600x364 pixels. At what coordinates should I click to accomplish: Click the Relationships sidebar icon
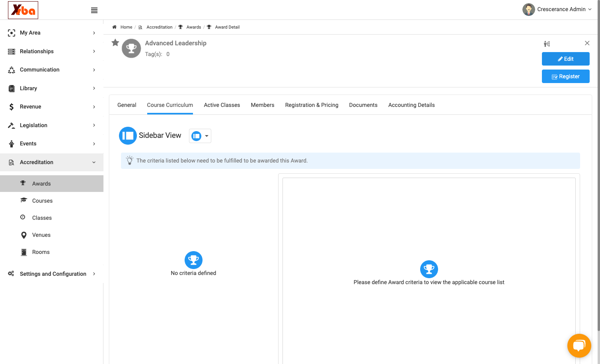[x=12, y=51]
